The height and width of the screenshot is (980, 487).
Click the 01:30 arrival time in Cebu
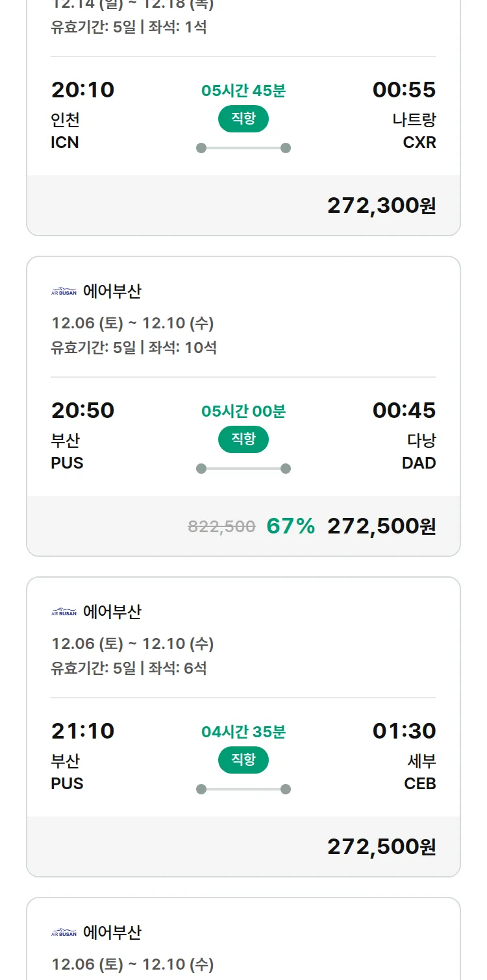(x=404, y=731)
